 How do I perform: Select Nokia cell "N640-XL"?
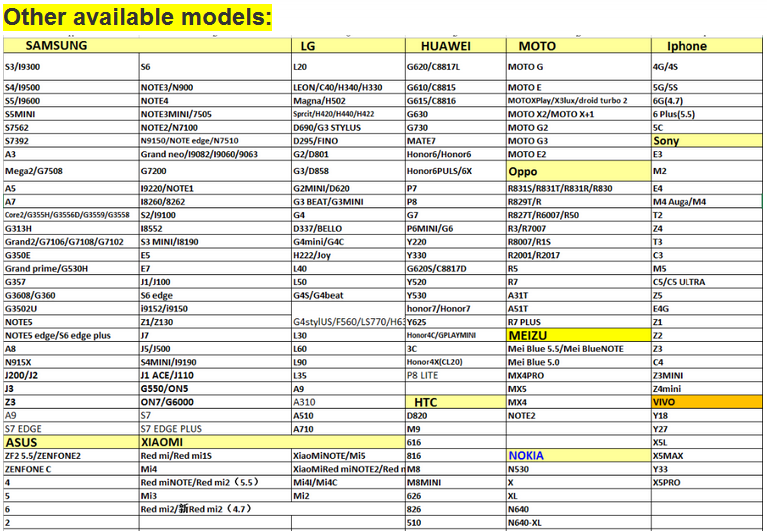579,523
